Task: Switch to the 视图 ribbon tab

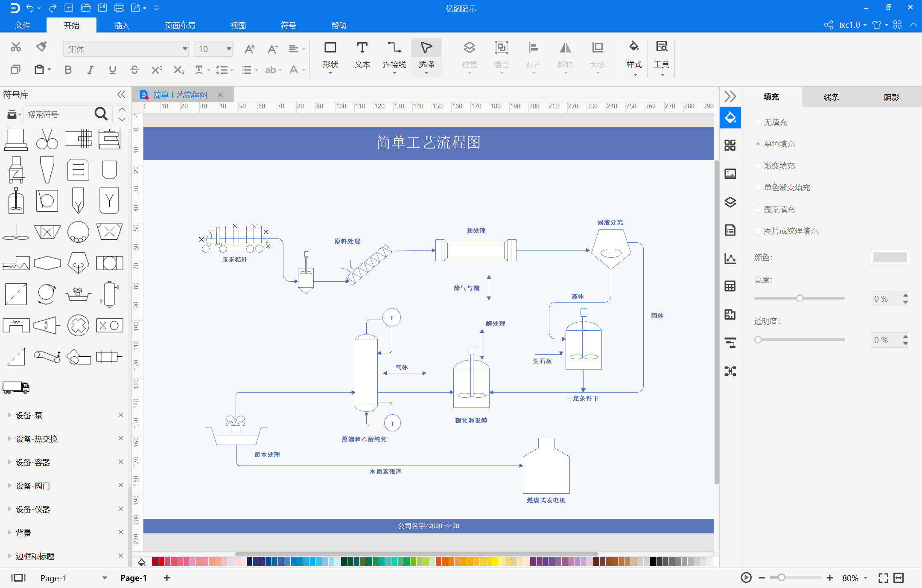Action: click(238, 25)
